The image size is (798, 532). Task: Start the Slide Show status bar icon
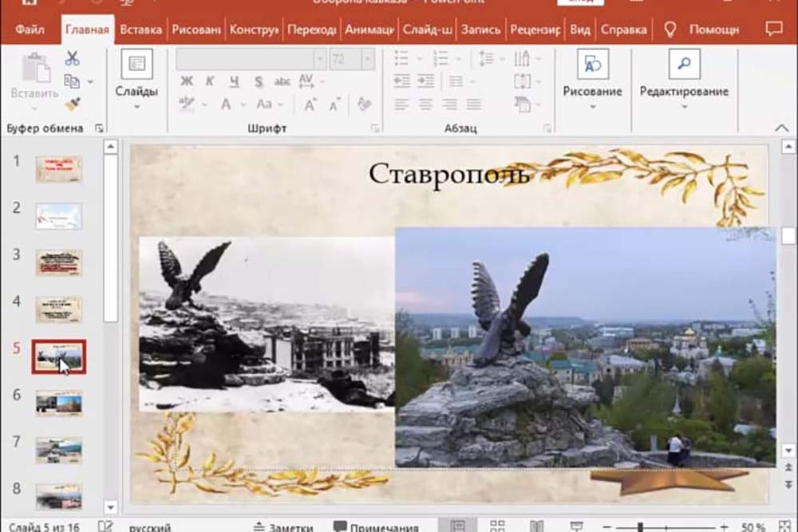click(x=576, y=526)
